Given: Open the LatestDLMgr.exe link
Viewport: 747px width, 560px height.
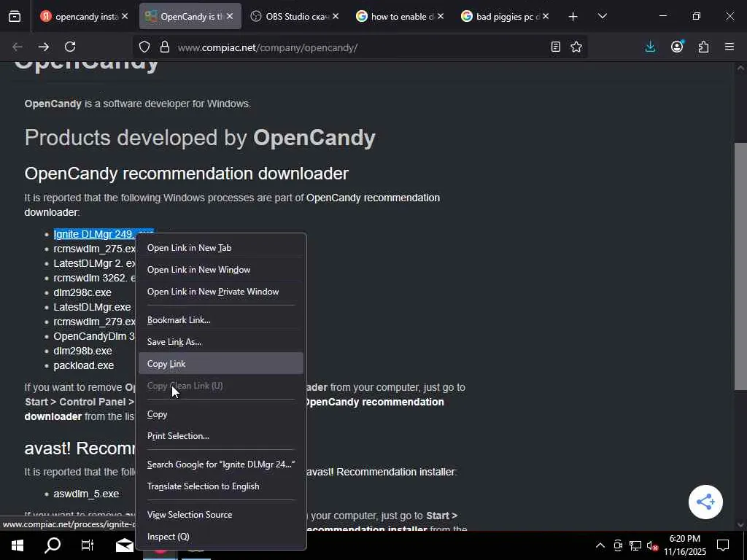Looking at the screenshot, I should pyautogui.click(x=92, y=307).
